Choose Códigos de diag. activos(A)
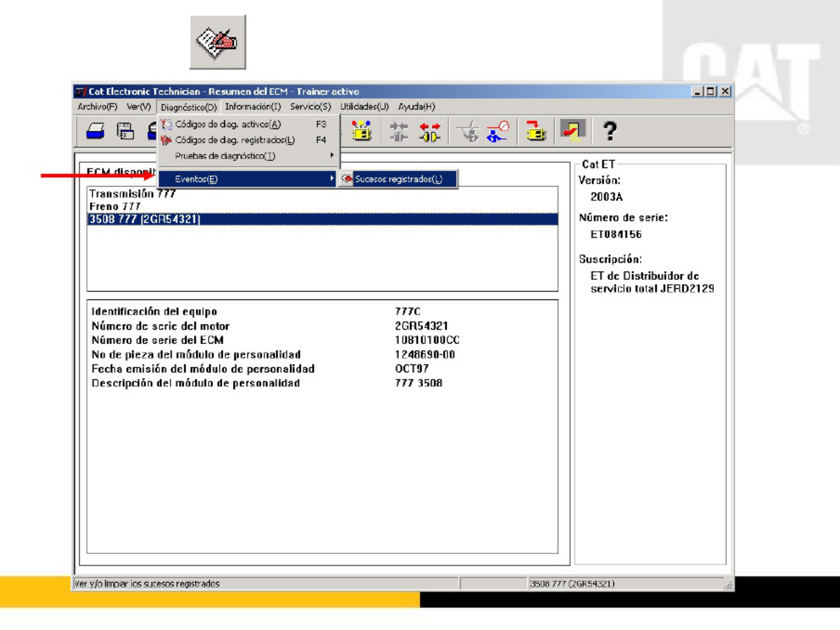 point(248,124)
